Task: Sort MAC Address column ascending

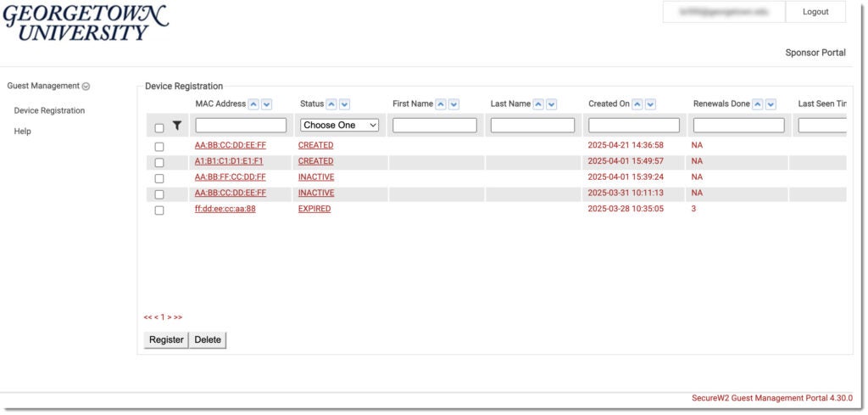Action: click(253, 104)
